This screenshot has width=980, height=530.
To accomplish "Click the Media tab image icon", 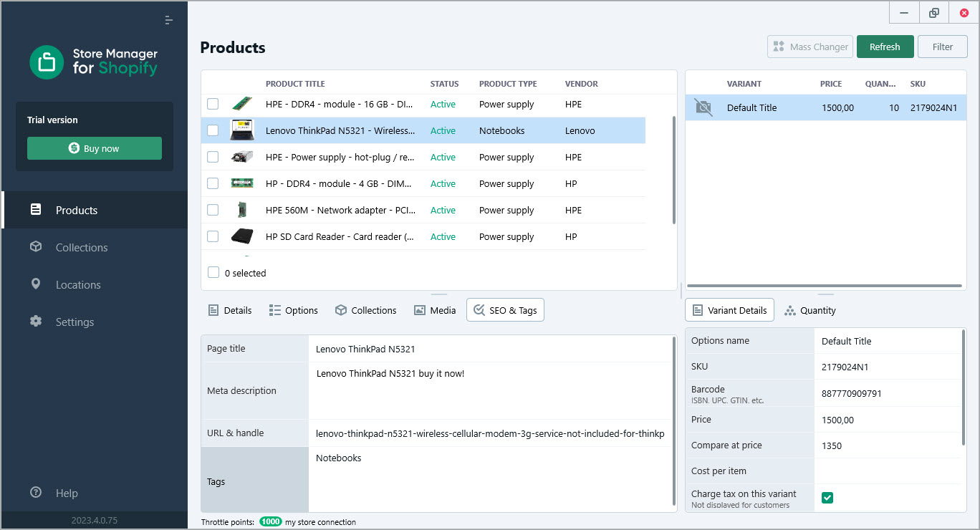I will [420, 310].
